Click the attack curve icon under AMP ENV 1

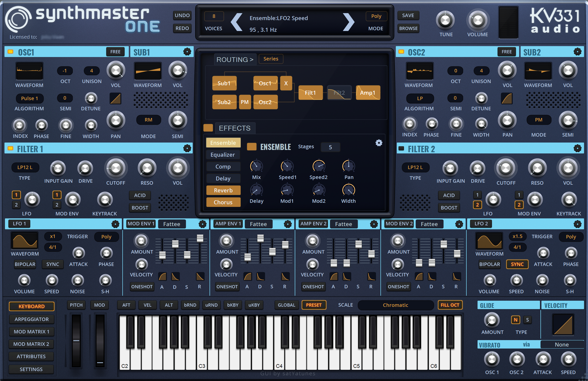pyautogui.click(x=247, y=276)
